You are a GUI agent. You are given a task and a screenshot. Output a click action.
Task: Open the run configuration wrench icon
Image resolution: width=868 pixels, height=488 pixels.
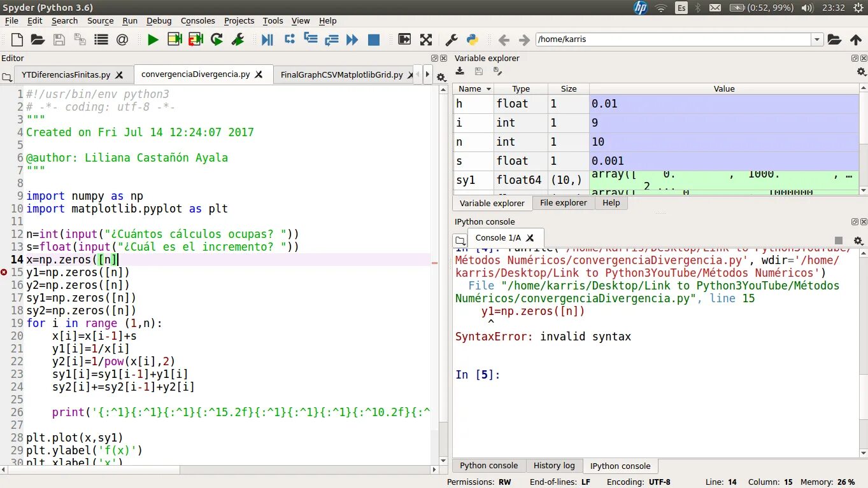click(238, 39)
